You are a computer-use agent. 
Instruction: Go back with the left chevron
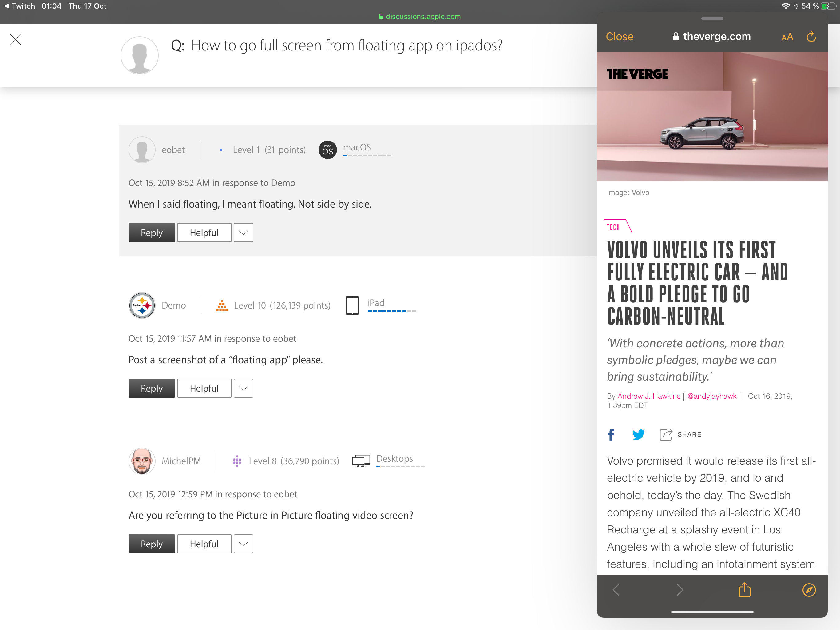point(616,590)
